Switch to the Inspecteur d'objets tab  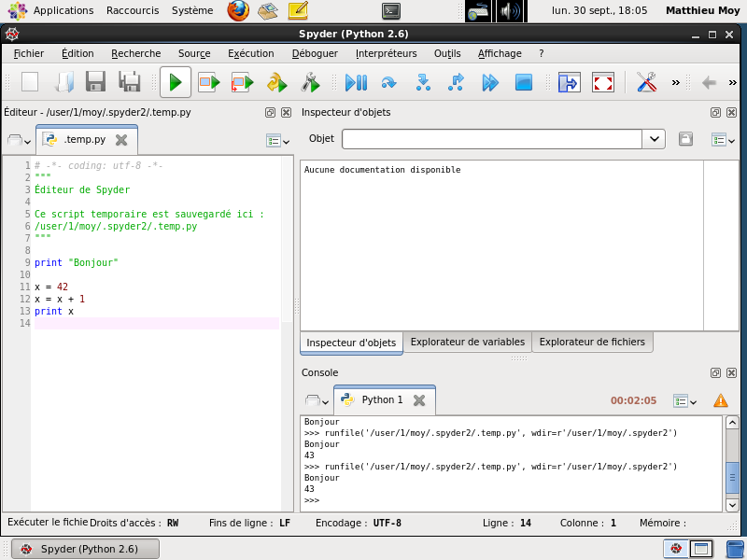(351, 343)
